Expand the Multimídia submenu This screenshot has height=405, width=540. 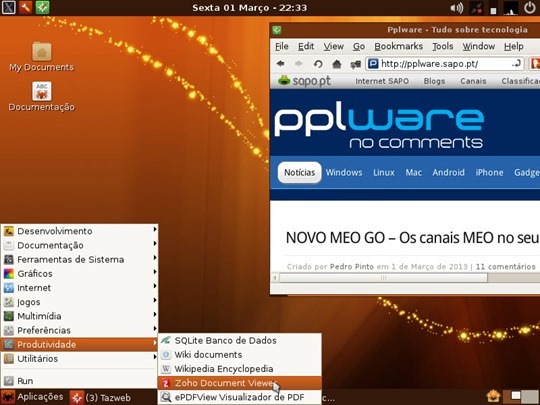tap(79, 316)
